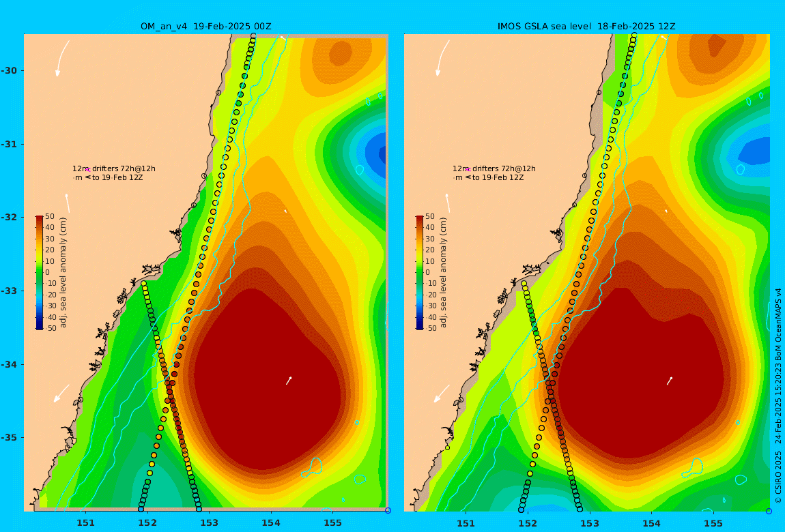Viewport: 785px width, 532px height.
Task: Click right colorbar's 'adj. sea level anomaly (cm)' label
Action: 444,273
